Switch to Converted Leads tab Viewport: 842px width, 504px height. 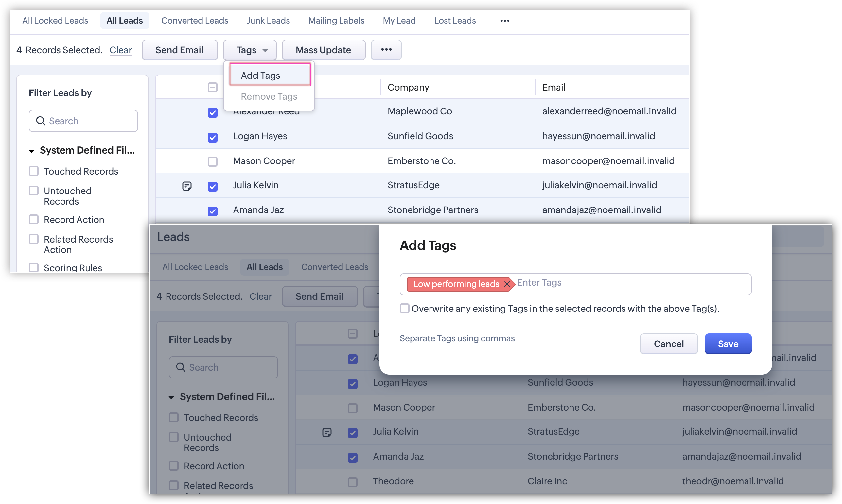(x=194, y=21)
